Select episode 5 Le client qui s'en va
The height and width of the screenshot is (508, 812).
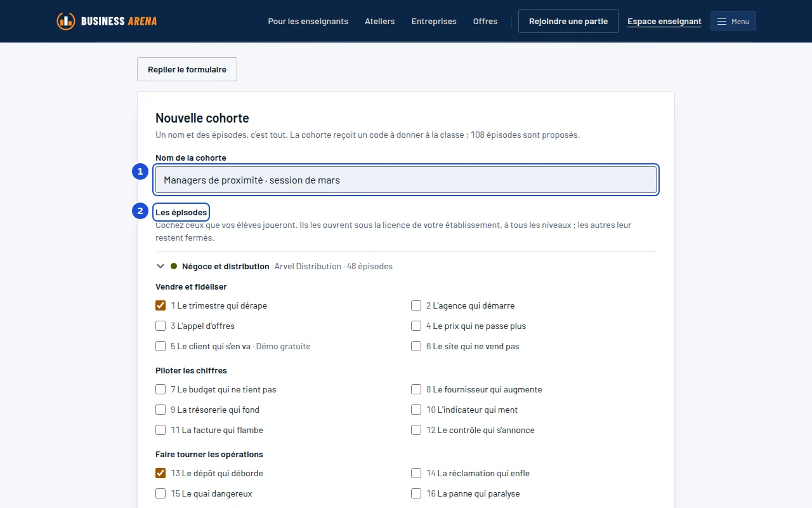[x=160, y=346]
